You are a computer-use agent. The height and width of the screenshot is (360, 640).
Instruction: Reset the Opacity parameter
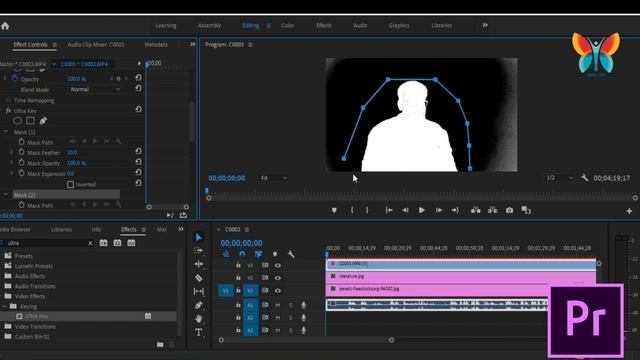tap(138, 78)
